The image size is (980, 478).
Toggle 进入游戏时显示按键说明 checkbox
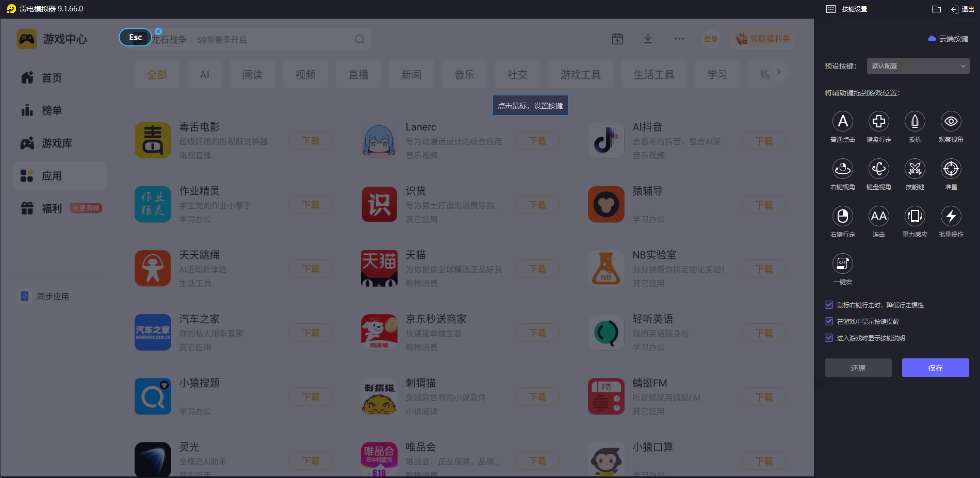pyautogui.click(x=829, y=338)
